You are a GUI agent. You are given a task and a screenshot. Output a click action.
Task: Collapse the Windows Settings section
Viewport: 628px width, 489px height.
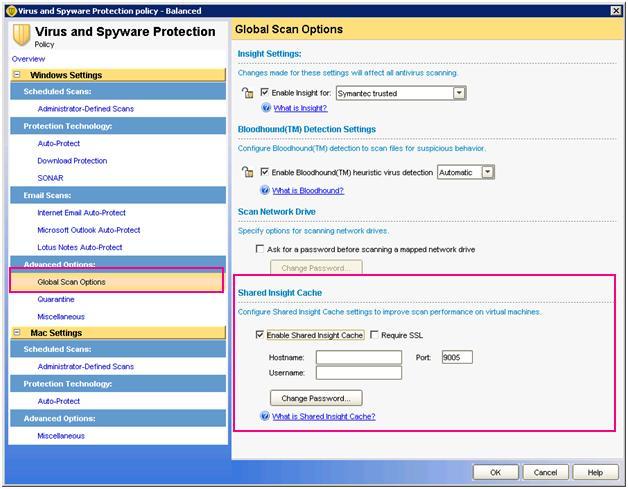click(17, 74)
